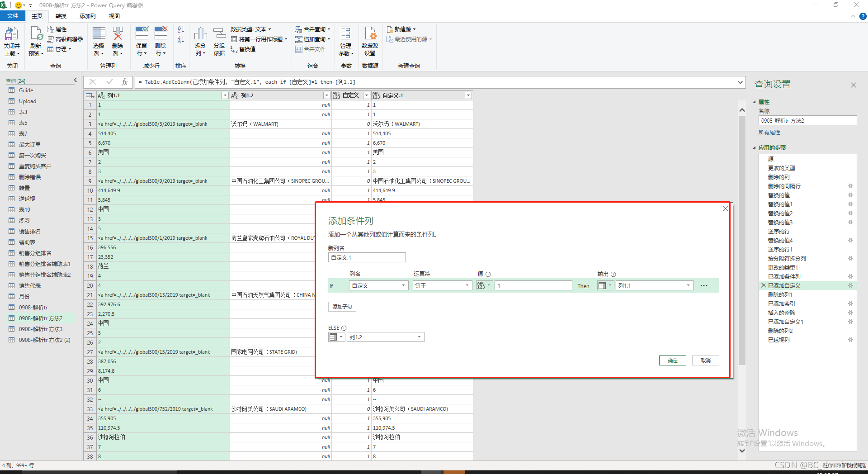Switch to the 视图 (View) ribbon tab

[x=114, y=16]
